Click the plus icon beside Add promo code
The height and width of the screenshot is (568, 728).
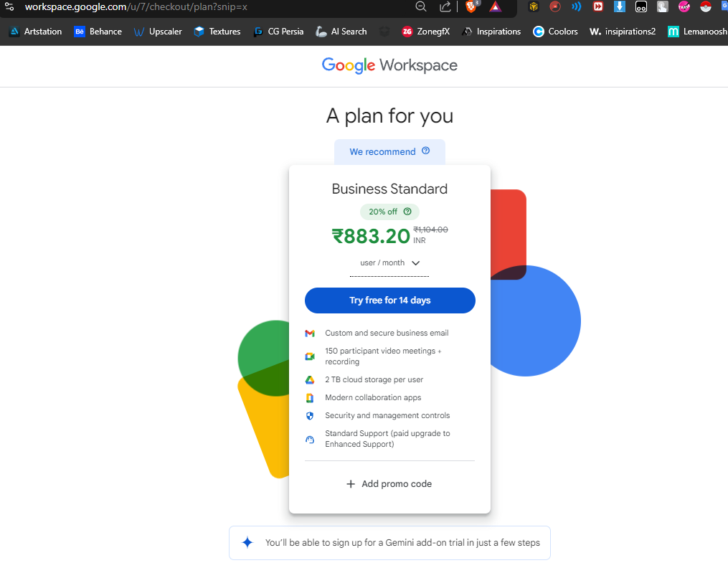[x=351, y=484]
